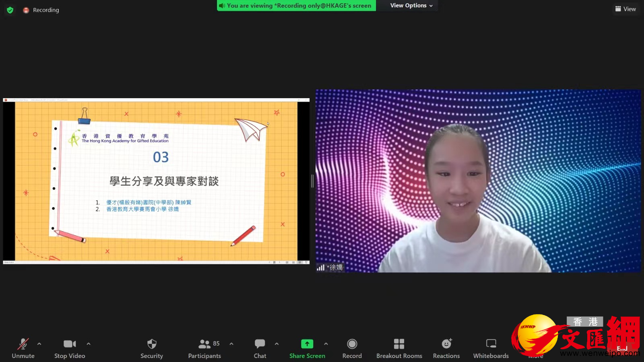
Task: Open Whiteboards
Action: tap(491, 348)
